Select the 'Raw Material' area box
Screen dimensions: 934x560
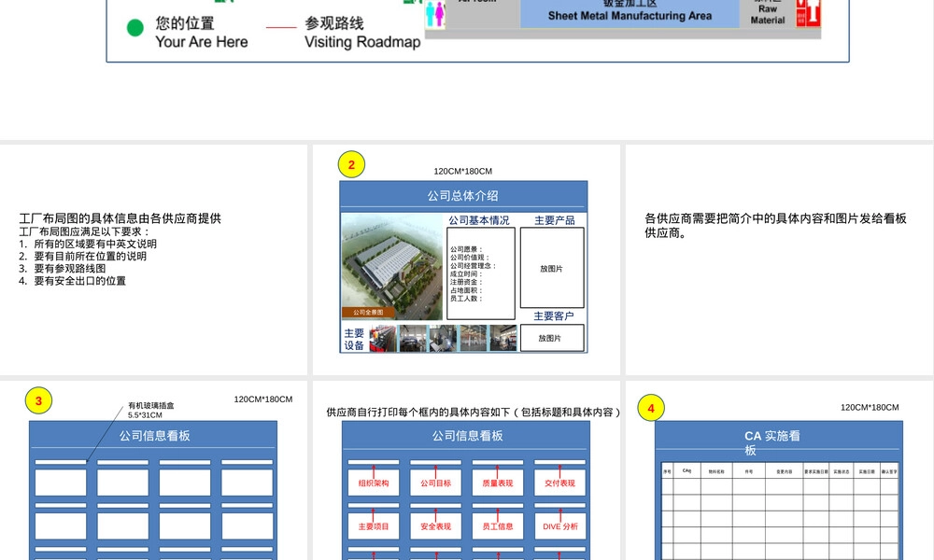pos(767,14)
